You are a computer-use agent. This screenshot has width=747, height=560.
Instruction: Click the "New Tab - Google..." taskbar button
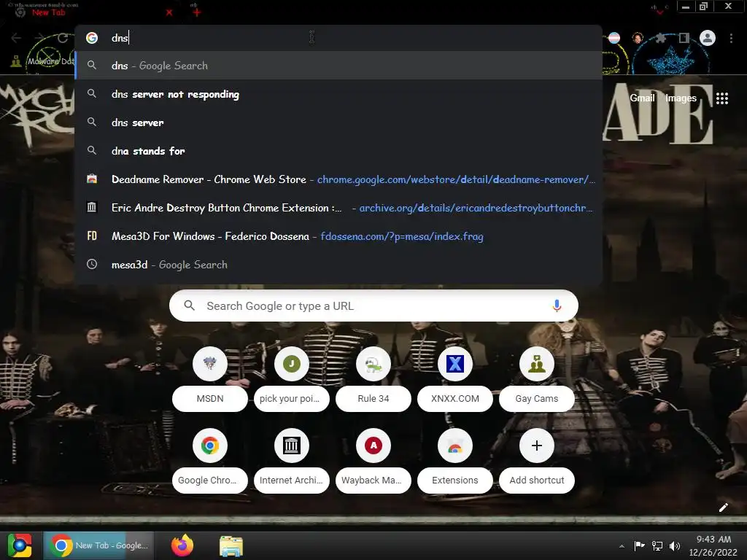[99, 545]
